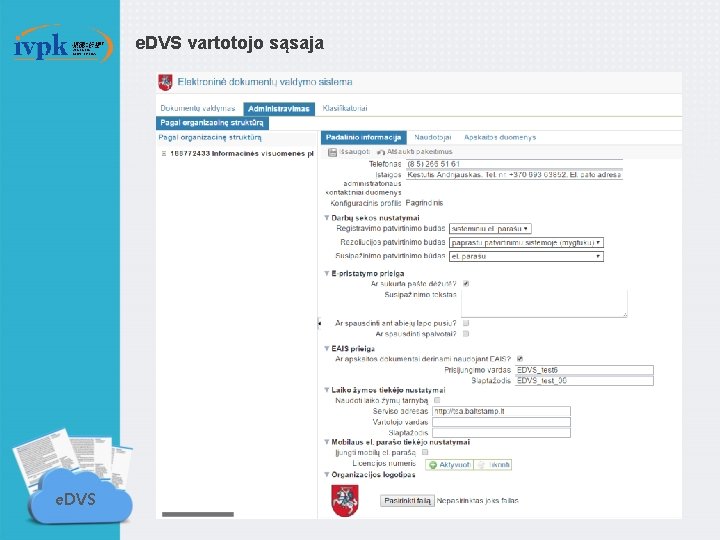720x540 pixels.
Task: Click Pasirinkti failą to choose a logo file
Action: (407, 501)
